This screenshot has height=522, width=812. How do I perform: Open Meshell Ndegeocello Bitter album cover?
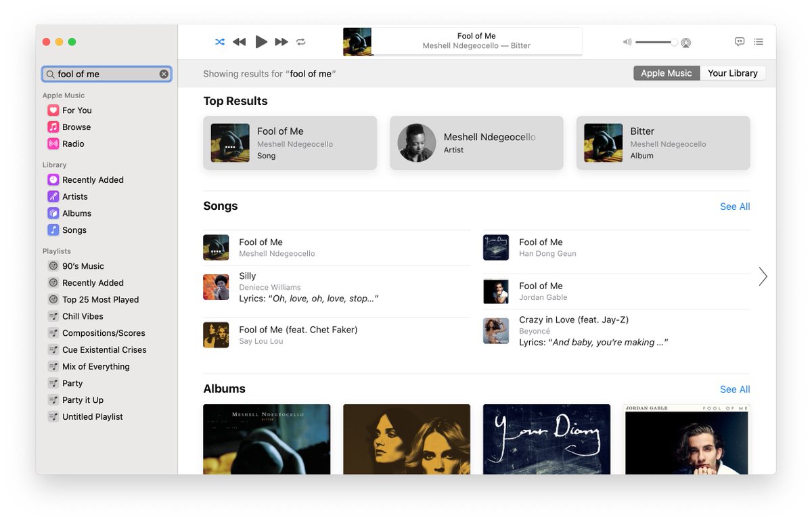pos(267,439)
